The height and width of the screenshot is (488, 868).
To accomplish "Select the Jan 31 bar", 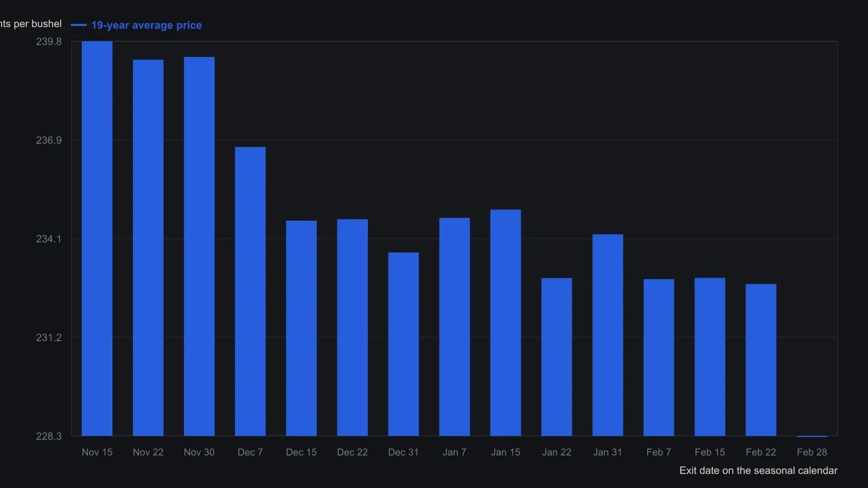I will coord(608,335).
